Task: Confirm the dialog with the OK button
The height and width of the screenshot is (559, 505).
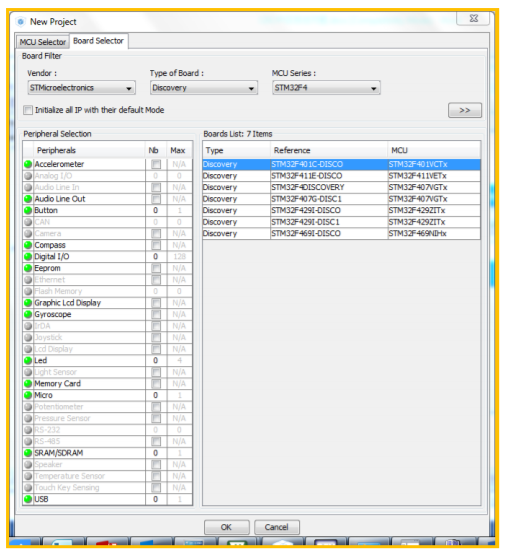Action: pyautogui.click(x=227, y=527)
